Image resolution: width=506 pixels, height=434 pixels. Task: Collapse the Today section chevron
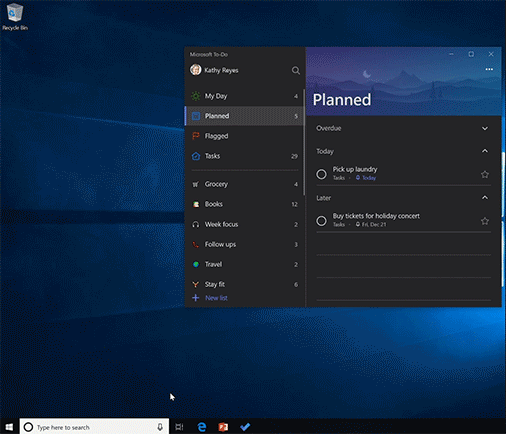tap(485, 151)
